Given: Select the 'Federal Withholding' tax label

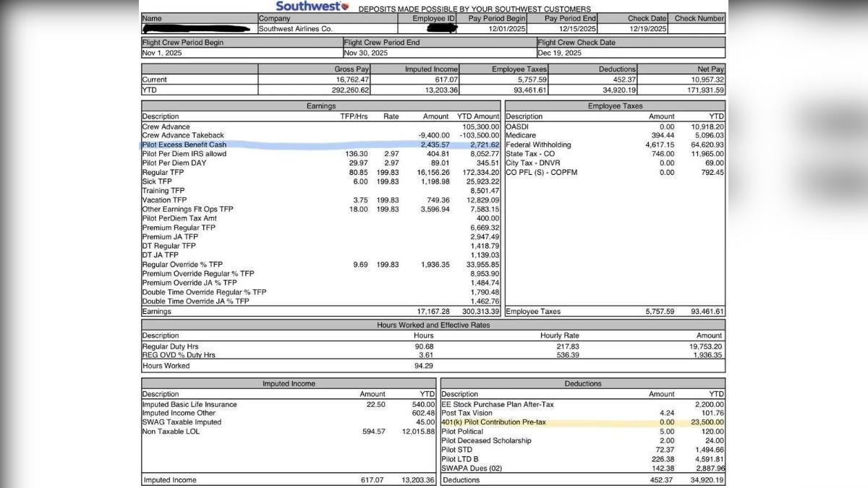Looking at the screenshot, I should pyautogui.click(x=538, y=145).
